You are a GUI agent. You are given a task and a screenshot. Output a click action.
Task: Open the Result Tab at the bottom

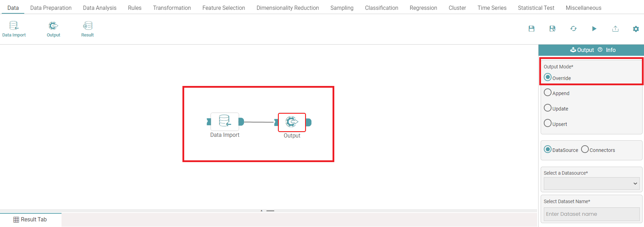click(x=30, y=220)
